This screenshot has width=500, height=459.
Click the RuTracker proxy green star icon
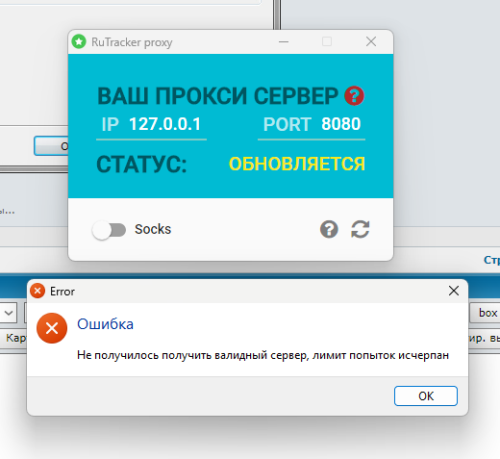tap(79, 42)
